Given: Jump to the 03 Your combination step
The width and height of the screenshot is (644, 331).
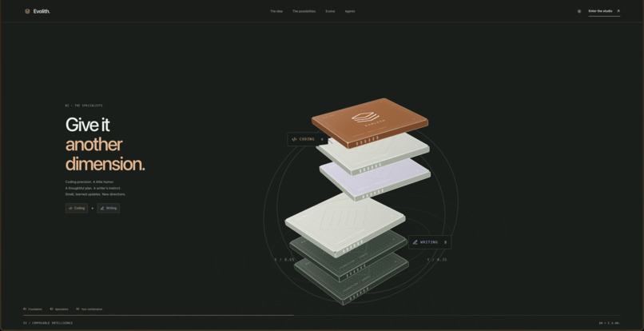Looking at the screenshot, I should (89, 309).
